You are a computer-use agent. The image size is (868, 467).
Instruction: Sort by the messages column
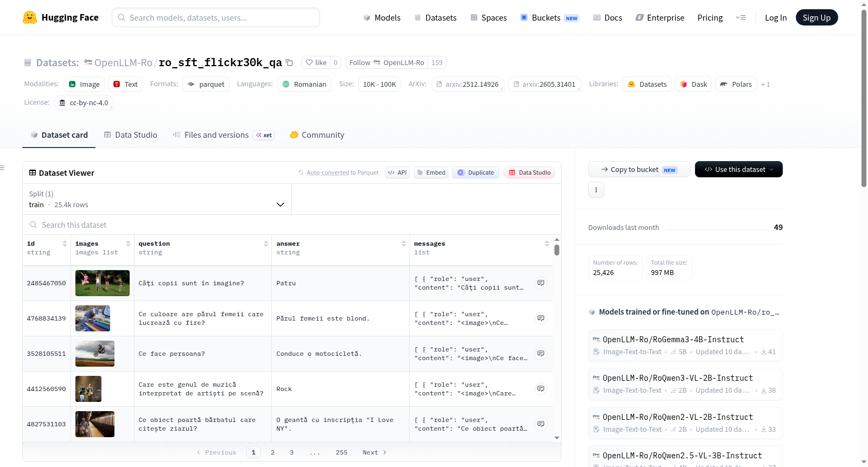[x=547, y=244]
